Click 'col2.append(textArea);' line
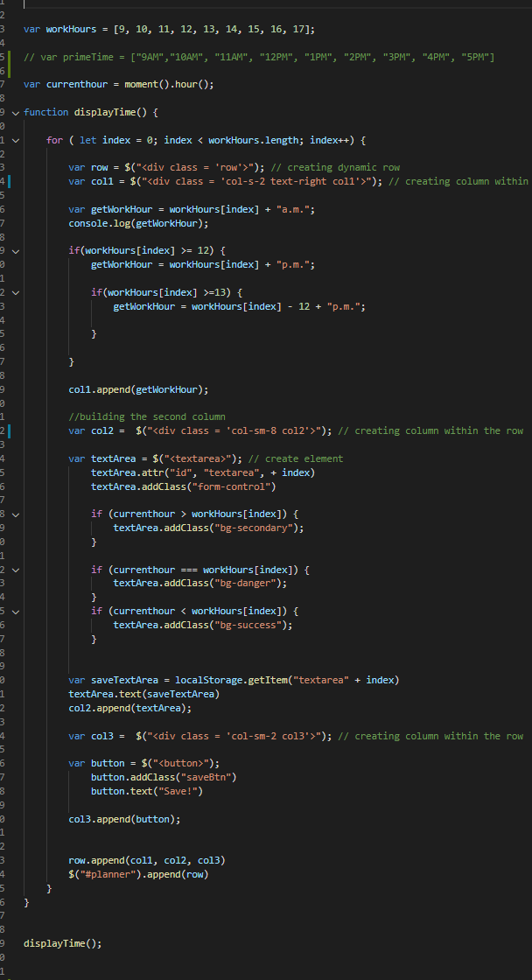This screenshot has height=980, width=532. 130,708
